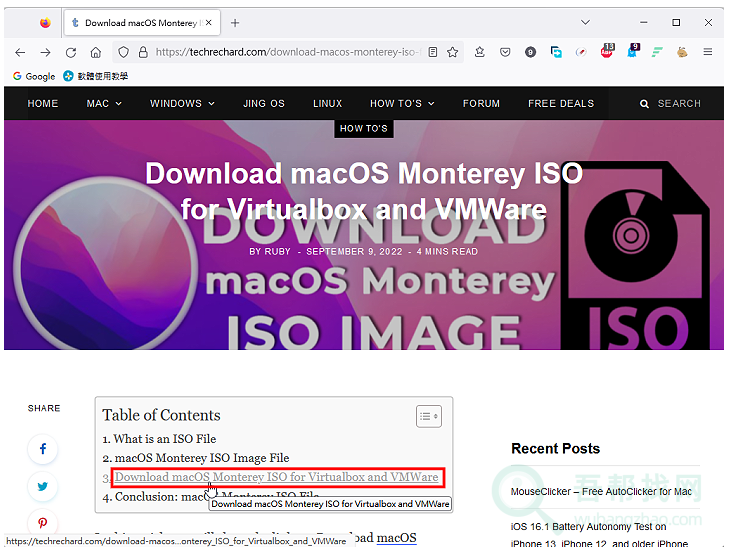
Task: Close the Download macOS Monterey tab
Action: pos(209,22)
